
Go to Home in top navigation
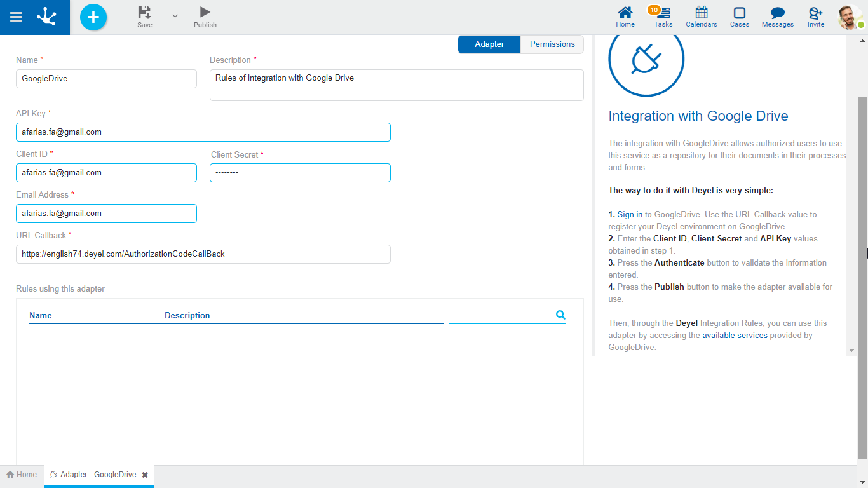click(625, 17)
